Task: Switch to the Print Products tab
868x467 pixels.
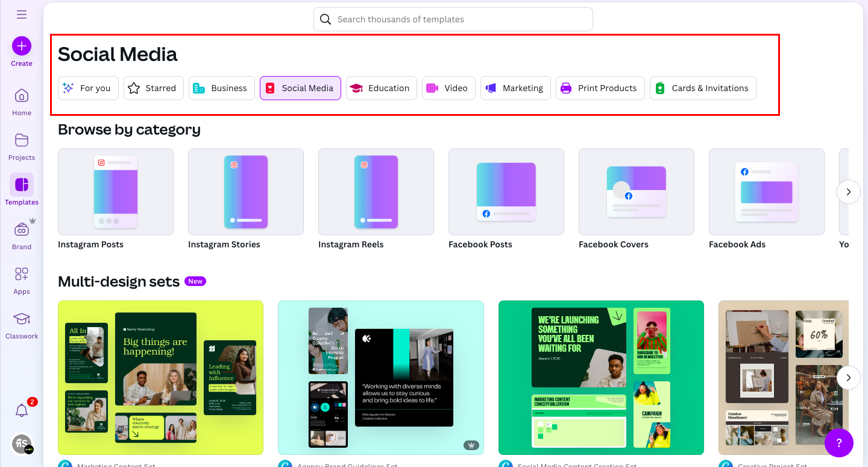Action: click(600, 88)
